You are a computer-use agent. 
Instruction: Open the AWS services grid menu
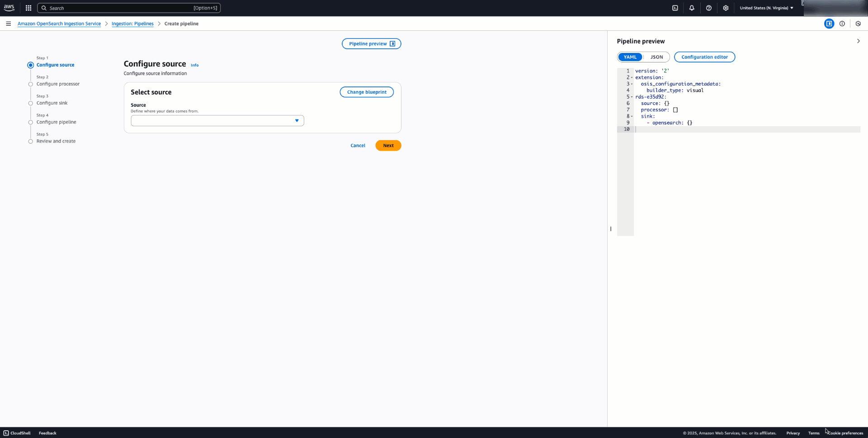(28, 8)
